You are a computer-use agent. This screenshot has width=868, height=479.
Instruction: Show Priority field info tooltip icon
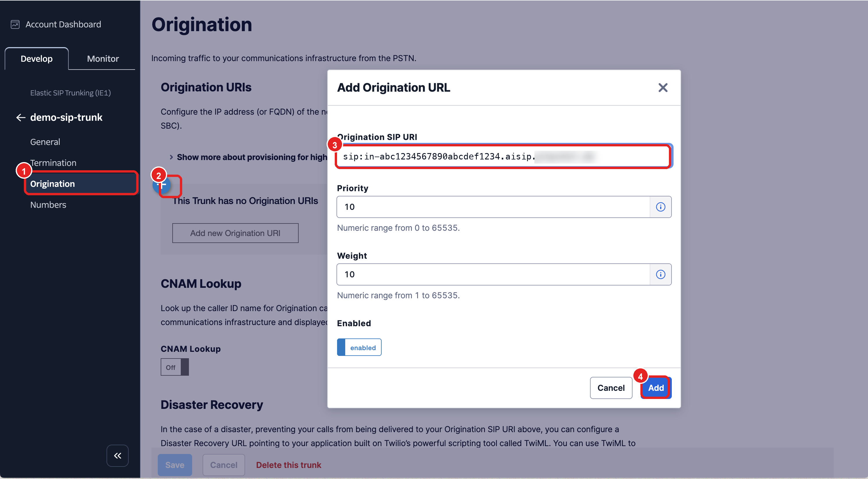[x=660, y=207]
